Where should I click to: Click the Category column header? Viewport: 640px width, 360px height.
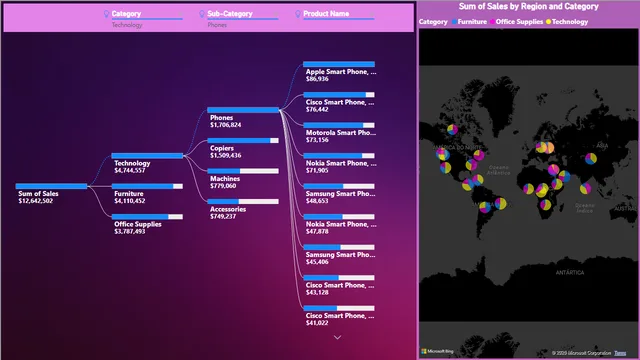point(126,13)
